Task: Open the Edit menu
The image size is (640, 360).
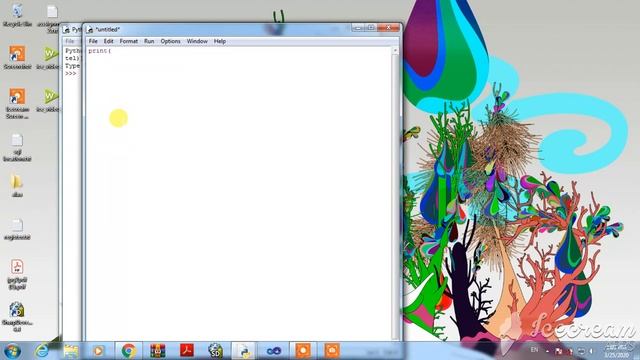Action: [x=108, y=41]
